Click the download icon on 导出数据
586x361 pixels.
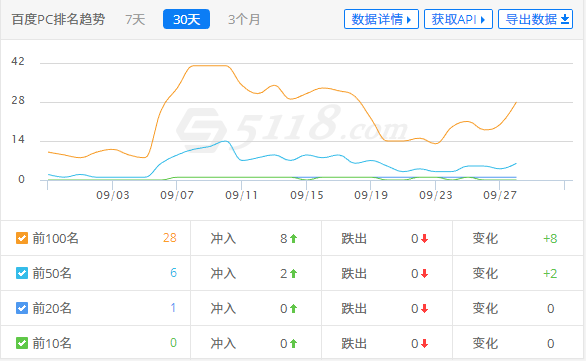tap(565, 19)
